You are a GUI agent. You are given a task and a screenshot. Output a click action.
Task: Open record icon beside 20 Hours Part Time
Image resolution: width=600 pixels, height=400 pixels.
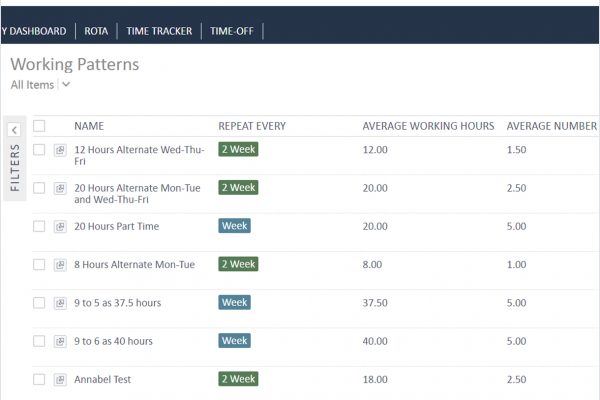point(60,226)
